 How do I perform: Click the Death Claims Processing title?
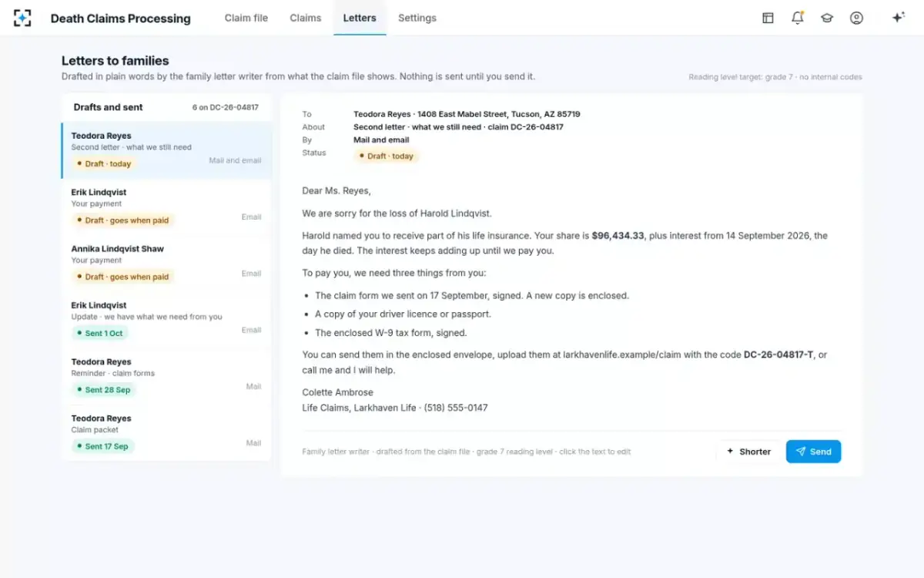(121, 18)
